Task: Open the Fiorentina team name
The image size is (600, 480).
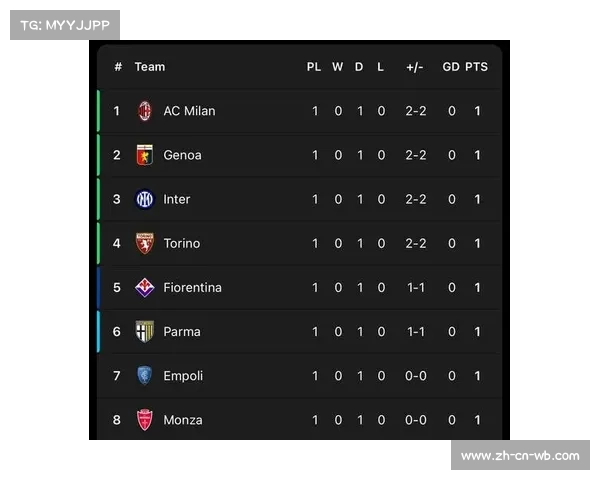Action: [192, 287]
